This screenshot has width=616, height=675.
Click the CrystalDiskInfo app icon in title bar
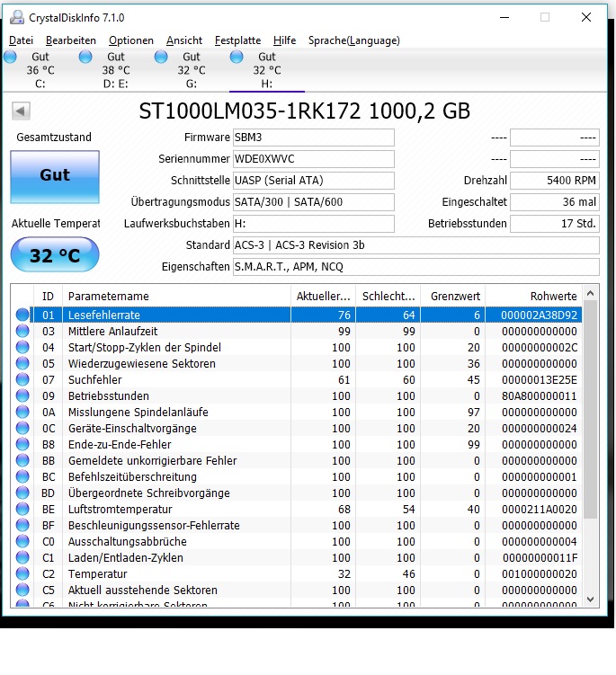click(17, 17)
